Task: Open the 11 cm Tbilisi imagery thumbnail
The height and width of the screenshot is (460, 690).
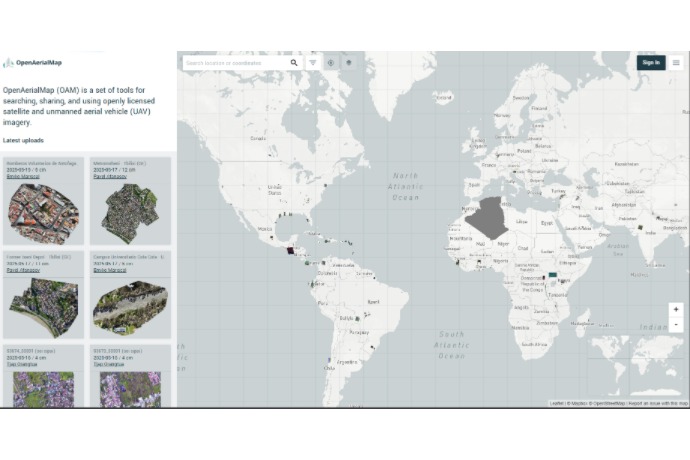Action: pyautogui.click(x=44, y=307)
